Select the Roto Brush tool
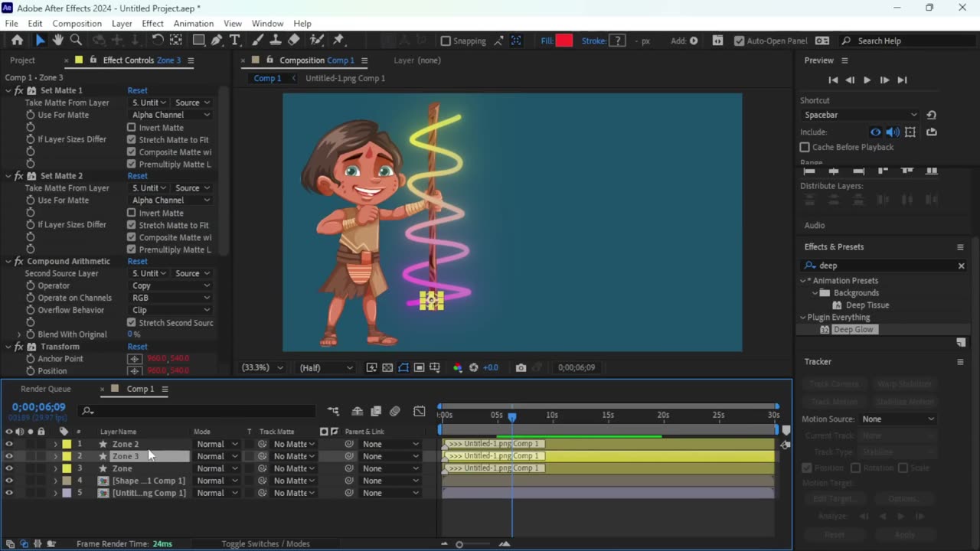 click(316, 41)
